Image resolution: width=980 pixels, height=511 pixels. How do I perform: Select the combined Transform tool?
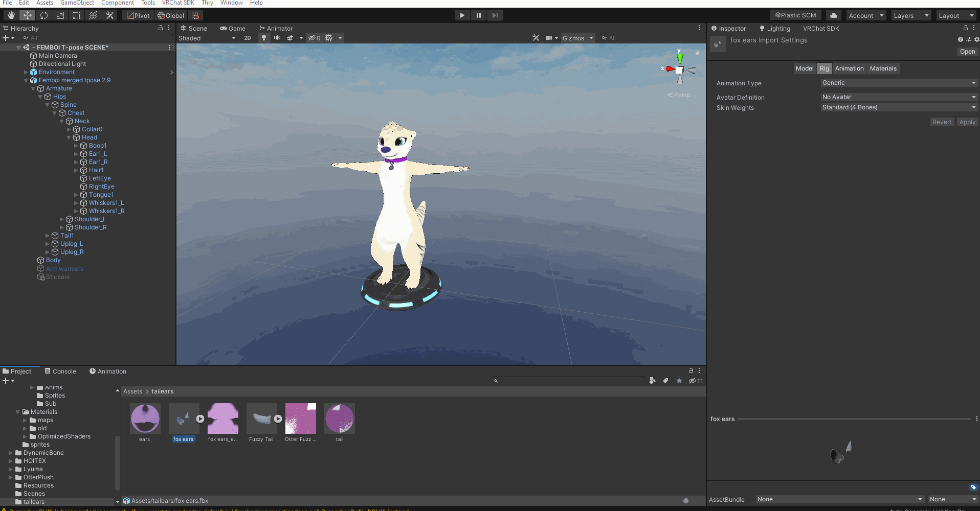point(93,15)
